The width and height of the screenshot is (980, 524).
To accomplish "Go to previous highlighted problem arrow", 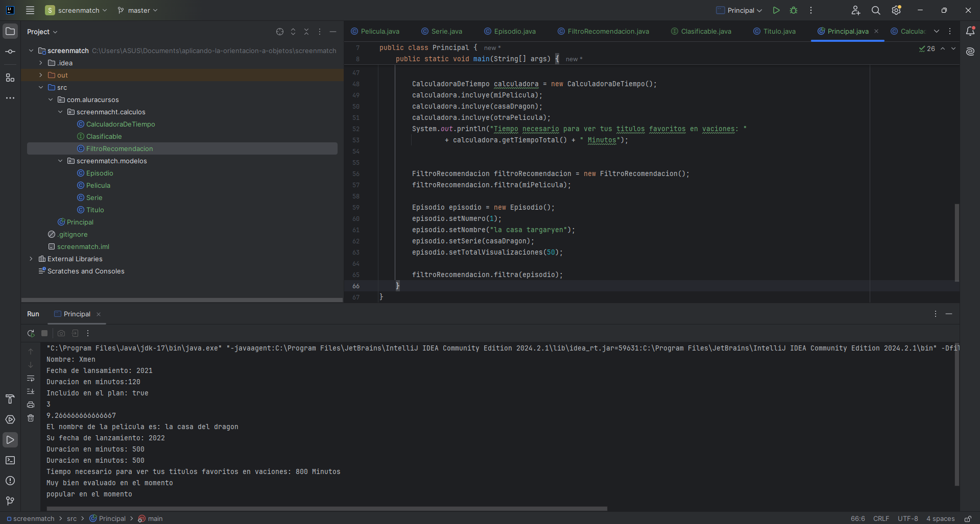I will click(943, 48).
